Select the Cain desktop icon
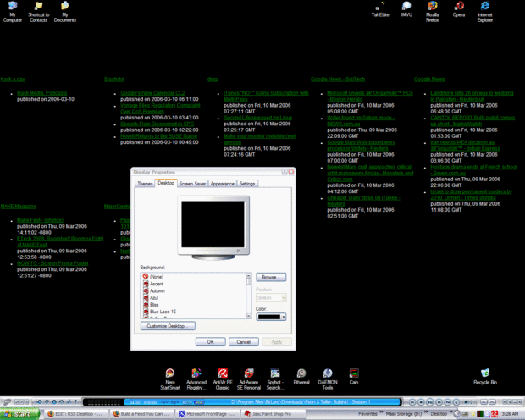The height and width of the screenshot is (420, 525). tap(354, 377)
